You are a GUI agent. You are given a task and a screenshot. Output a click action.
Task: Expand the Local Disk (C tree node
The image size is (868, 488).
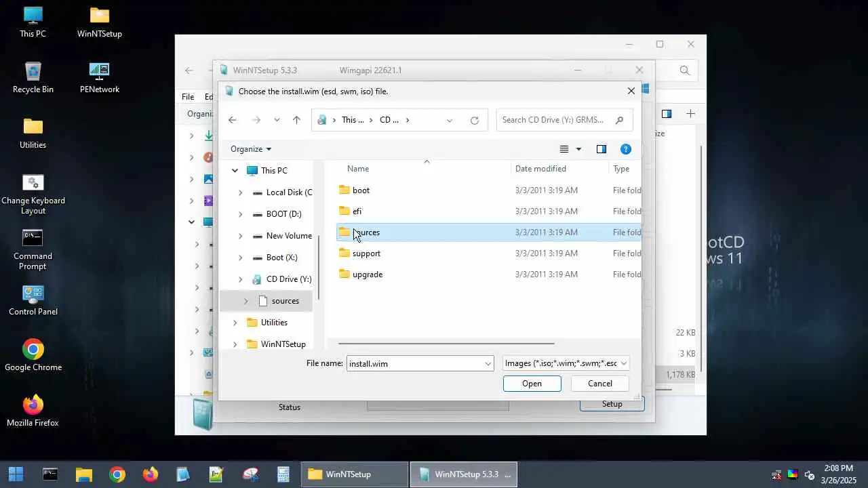[x=240, y=192]
